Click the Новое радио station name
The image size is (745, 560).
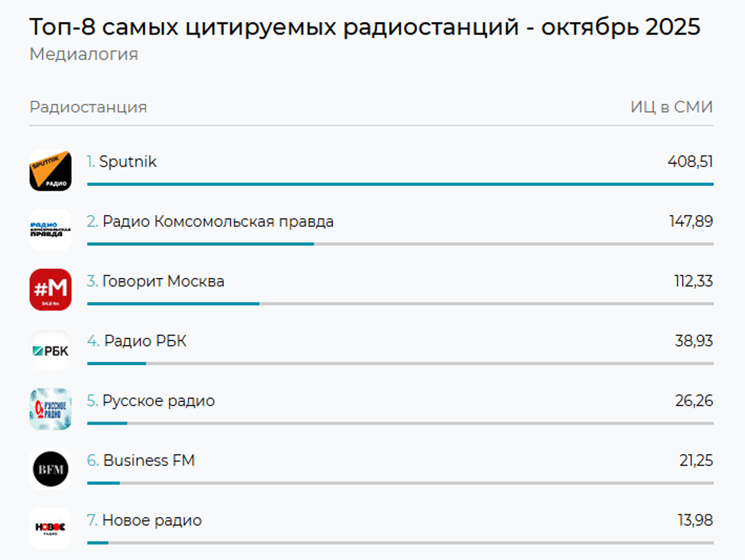tap(152, 520)
